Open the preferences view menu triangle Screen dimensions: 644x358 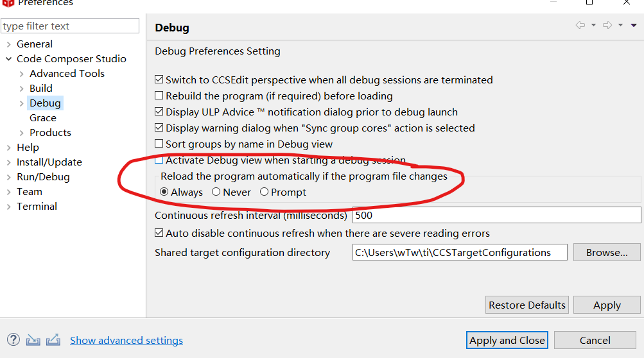click(634, 26)
